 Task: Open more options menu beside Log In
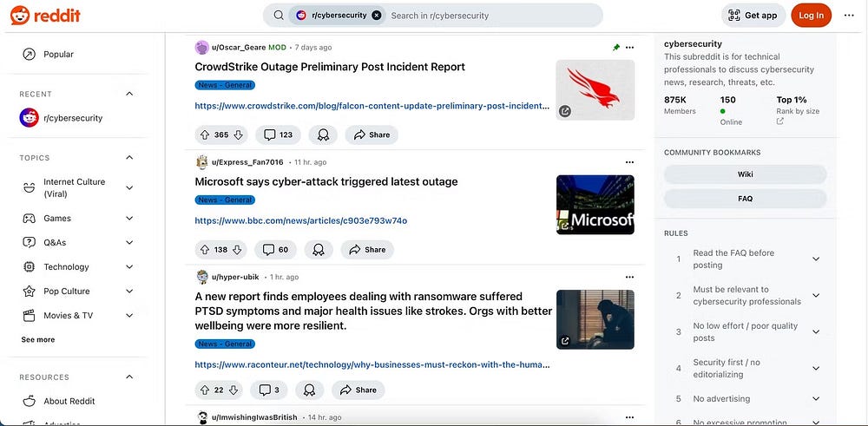click(x=849, y=15)
